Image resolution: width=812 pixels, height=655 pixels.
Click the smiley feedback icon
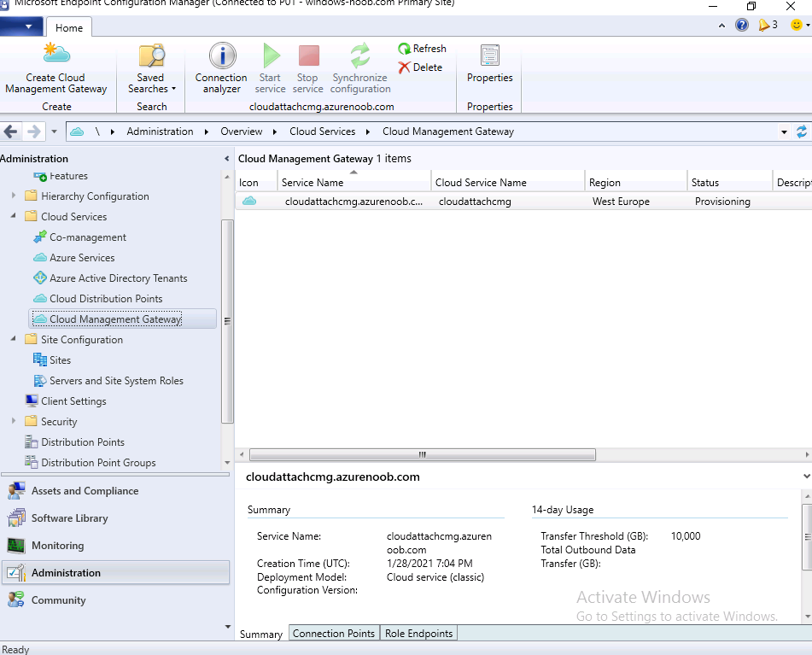[x=797, y=25]
